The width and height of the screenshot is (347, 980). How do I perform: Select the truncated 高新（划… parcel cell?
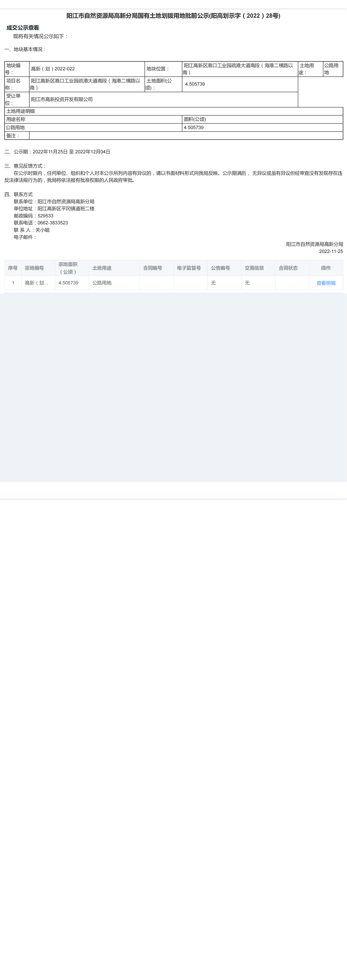tap(38, 283)
